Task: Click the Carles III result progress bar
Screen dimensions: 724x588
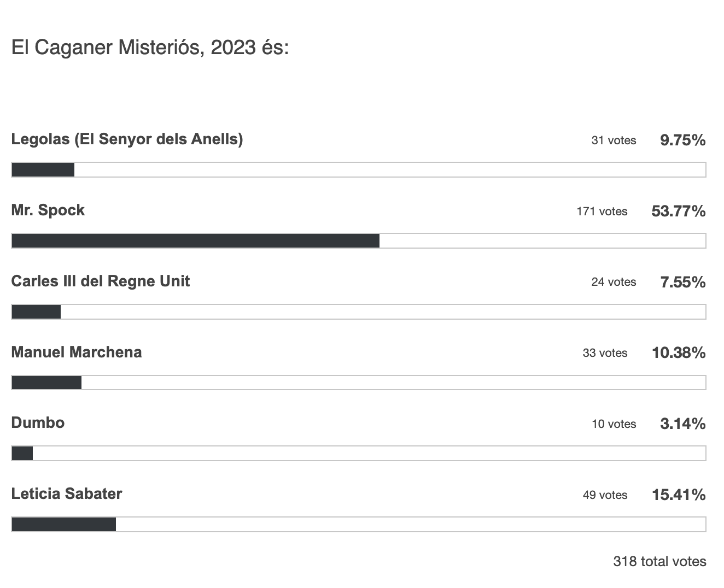Action: [359, 311]
